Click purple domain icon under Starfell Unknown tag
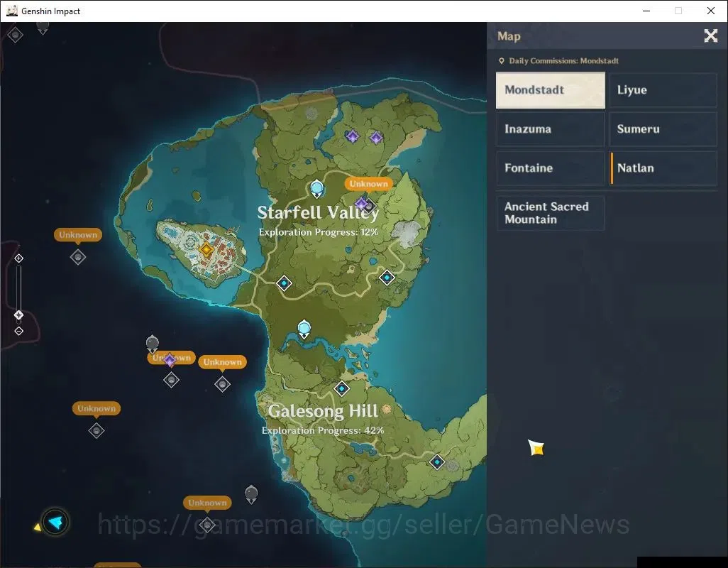Screen dimensions: 728x568 click(x=360, y=204)
